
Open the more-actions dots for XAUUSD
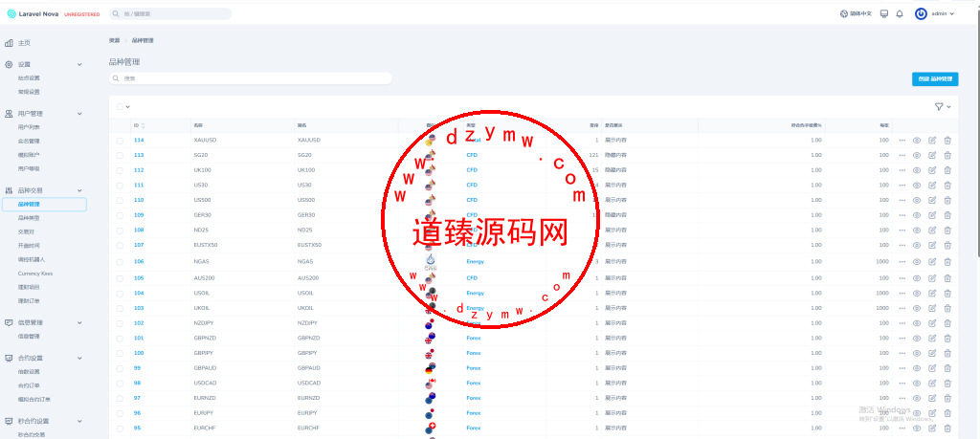[902, 140]
